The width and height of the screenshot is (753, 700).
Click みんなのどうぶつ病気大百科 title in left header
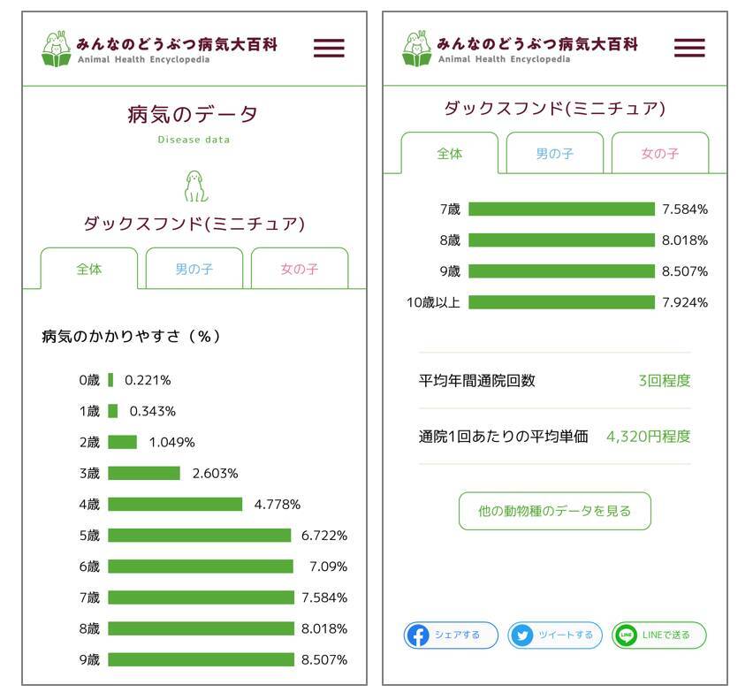pyautogui.click(x=176, y=43)
